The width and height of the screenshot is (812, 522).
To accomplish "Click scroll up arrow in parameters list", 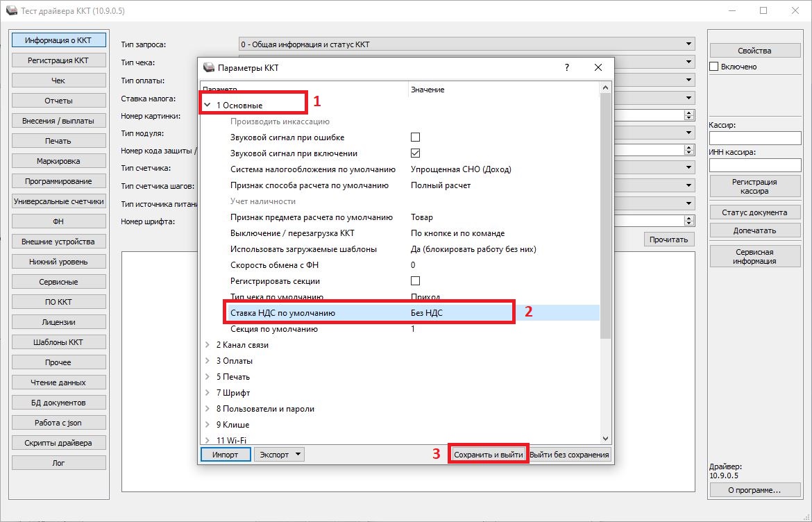I will (x=604, y=88).
